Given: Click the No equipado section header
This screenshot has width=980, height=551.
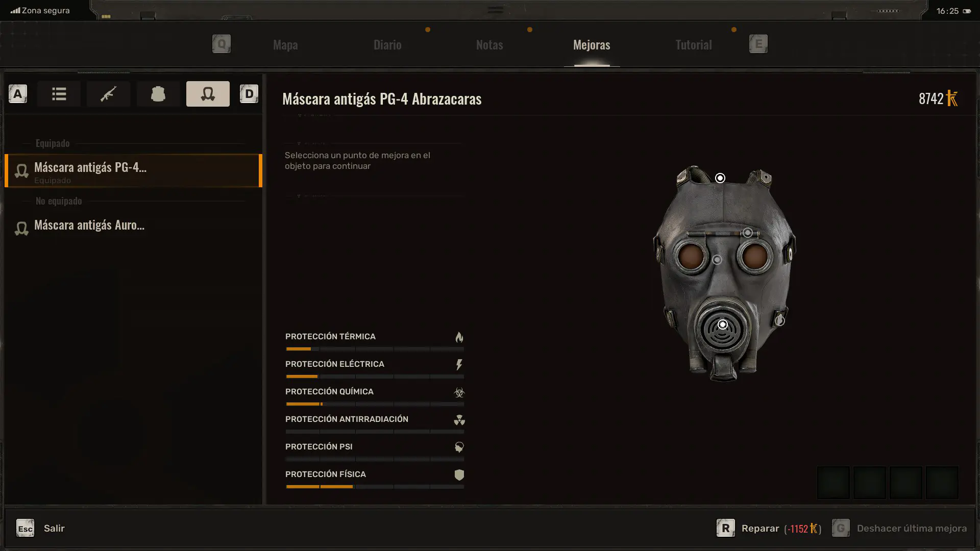Looking at the screenshot, I should 59,201.
